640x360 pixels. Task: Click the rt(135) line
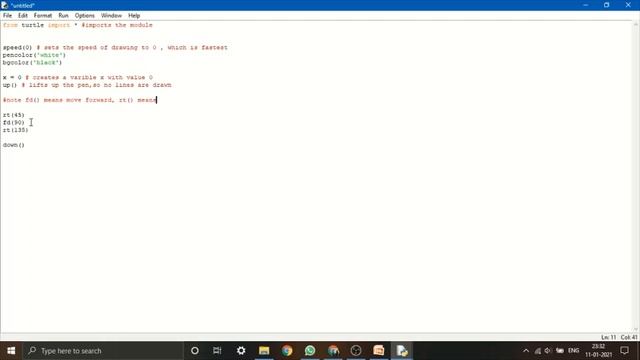[16, 130]
